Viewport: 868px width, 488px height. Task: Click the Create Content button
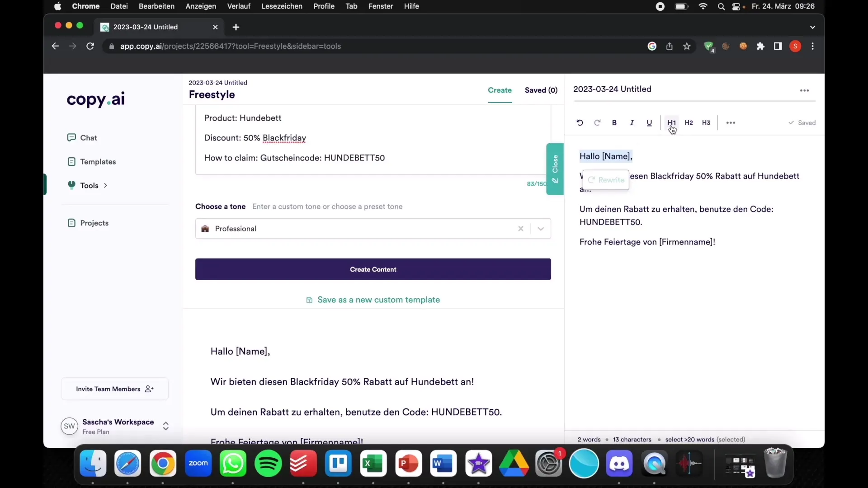tap(373, 269)
